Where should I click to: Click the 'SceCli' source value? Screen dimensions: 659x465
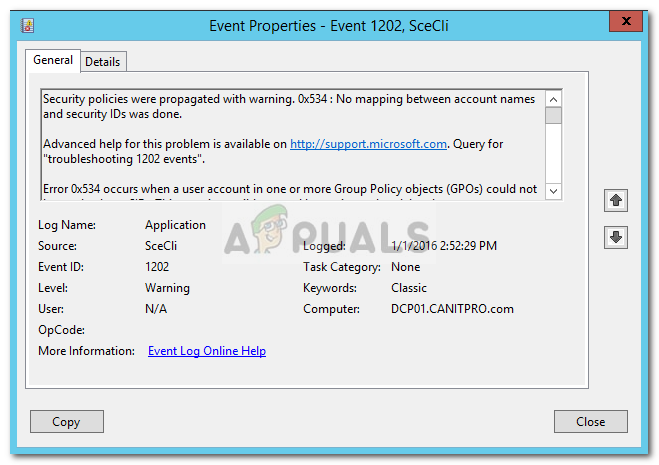(161, 246)
